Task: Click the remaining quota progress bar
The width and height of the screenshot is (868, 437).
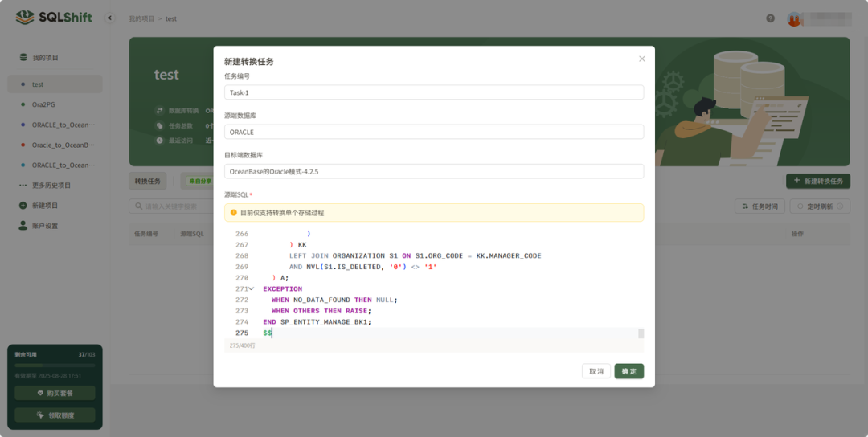Action: (55, 366)
